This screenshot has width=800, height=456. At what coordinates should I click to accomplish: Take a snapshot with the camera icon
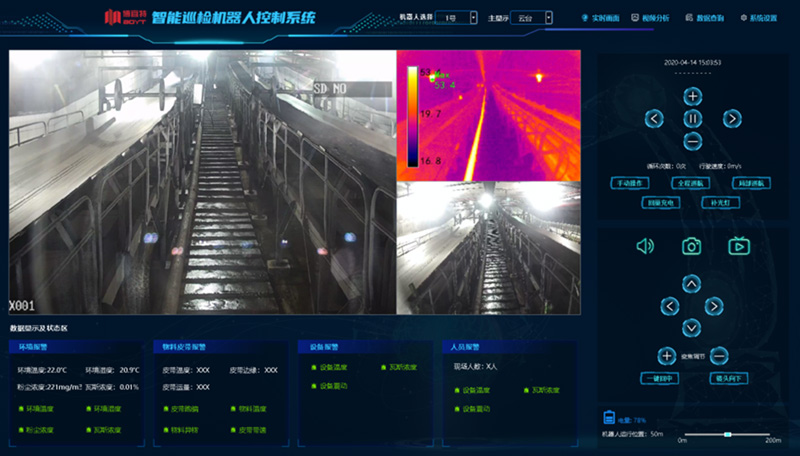(691, 246)
